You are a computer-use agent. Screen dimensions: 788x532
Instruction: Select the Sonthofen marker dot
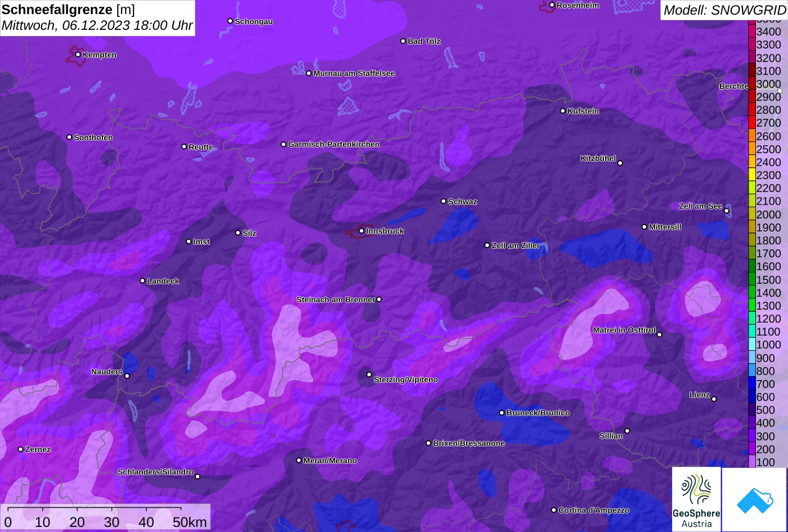(69, 137)
